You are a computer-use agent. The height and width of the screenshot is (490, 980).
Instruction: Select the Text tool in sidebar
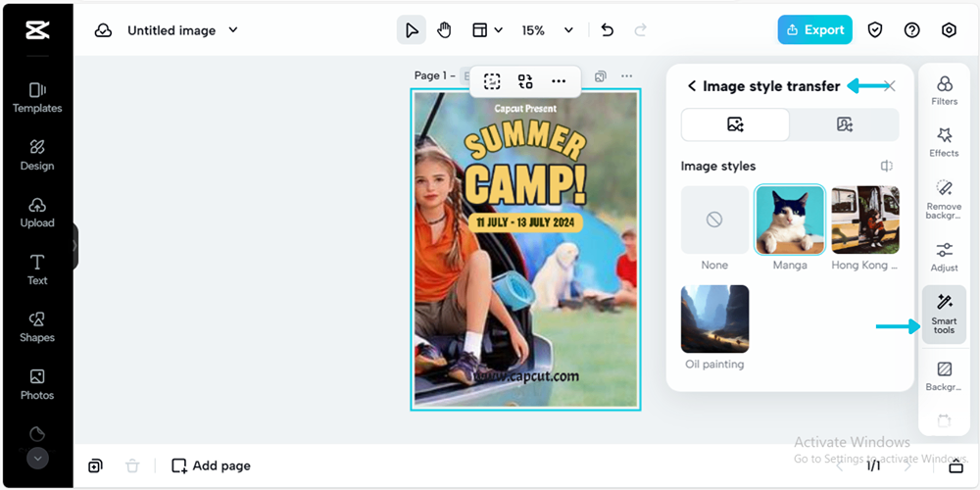coord(37,270)
